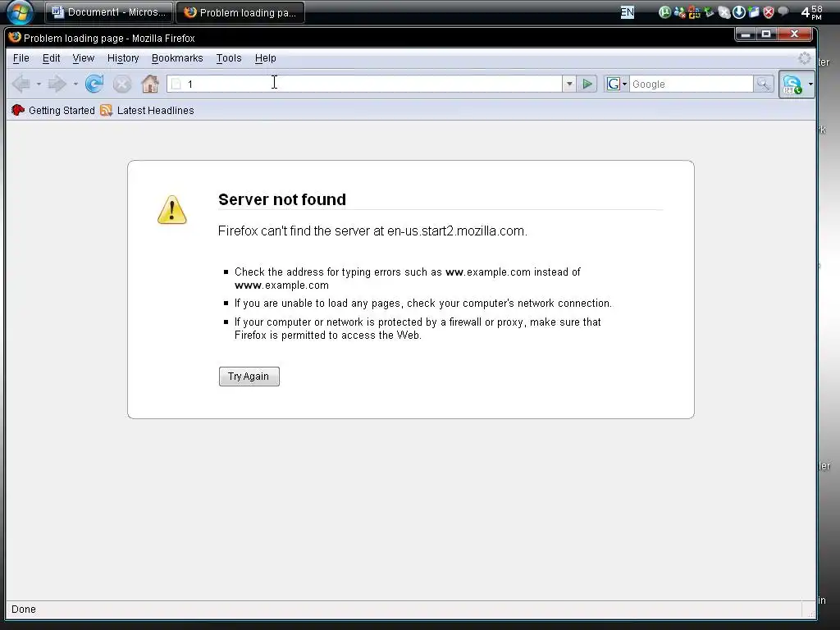
Task: Click the blue window-stack tray icon
Action: [x=753, y=12]
